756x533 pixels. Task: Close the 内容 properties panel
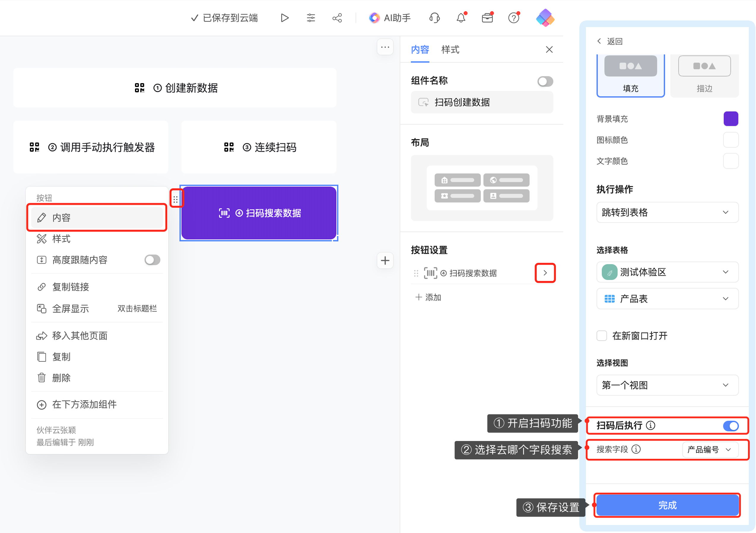(549, 50)
